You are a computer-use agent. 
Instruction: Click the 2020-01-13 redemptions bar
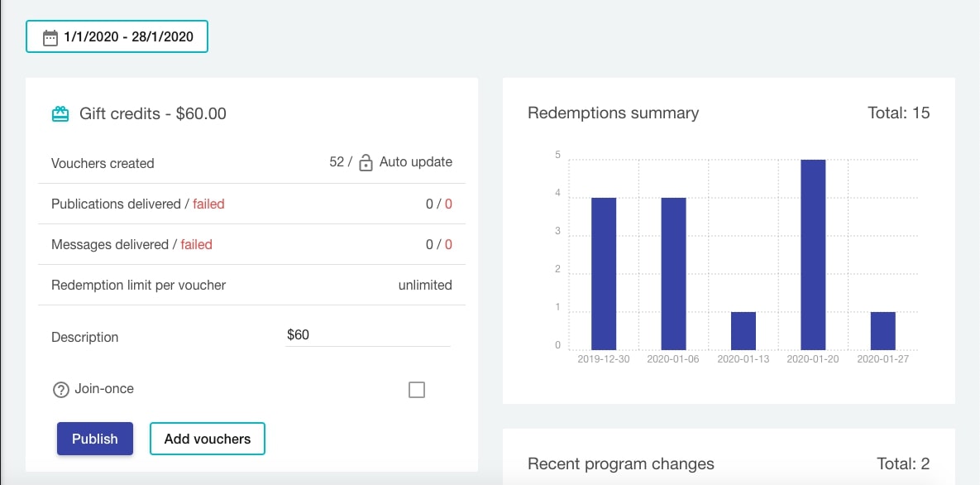tap(743, 330)
